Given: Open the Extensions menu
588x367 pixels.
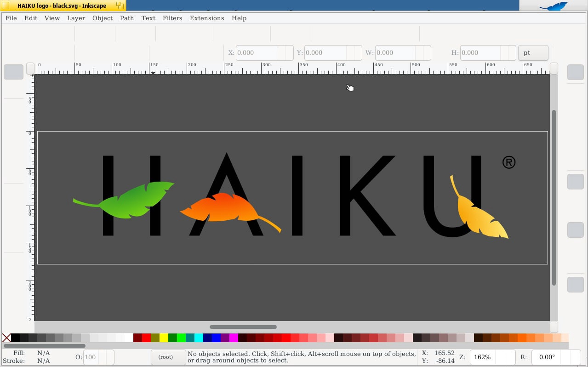Looking at the screenshot, I should coord(207,18).
